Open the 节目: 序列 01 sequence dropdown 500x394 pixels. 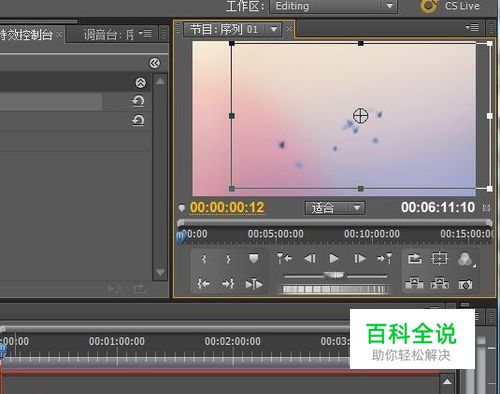[x=274, y=29]
